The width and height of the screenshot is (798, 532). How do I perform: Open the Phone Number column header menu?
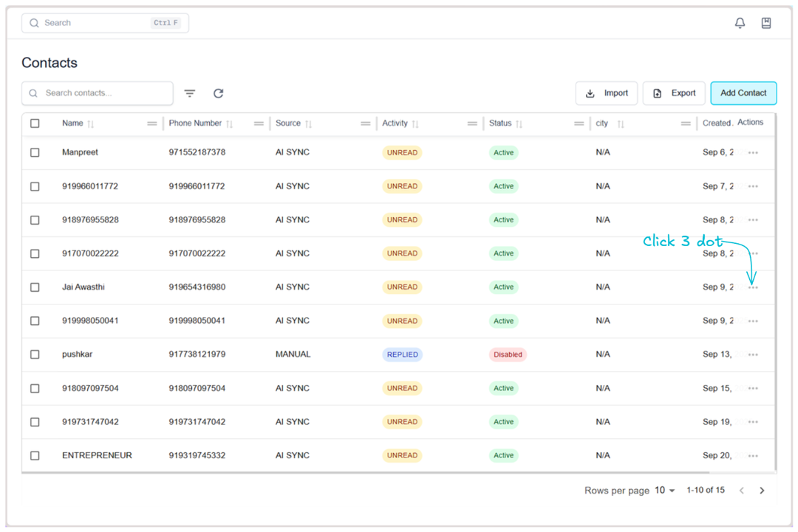[x=257, y=123]
